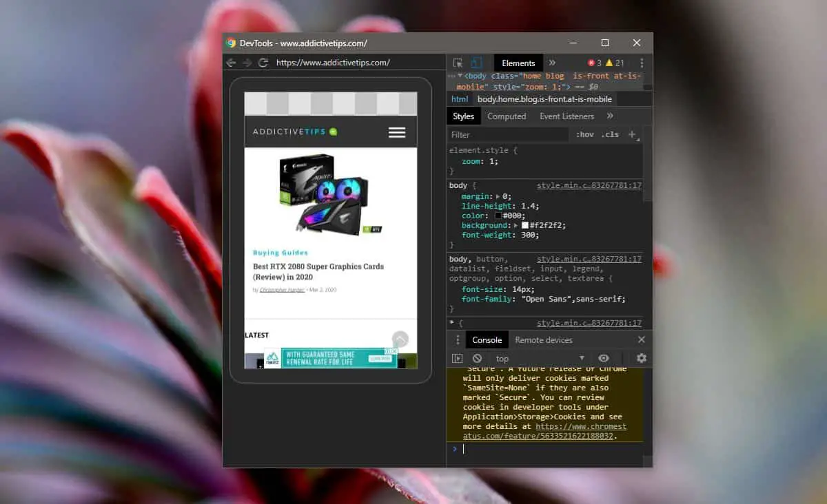Show the console sidebar
The width and height of the screenshot is (827, 504).
457,359
